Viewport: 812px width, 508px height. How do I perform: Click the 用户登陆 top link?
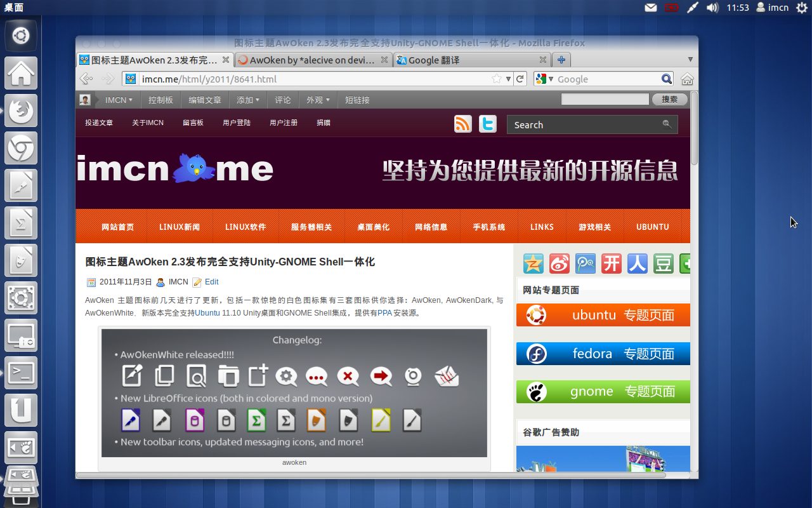click(x=237, y=123)
